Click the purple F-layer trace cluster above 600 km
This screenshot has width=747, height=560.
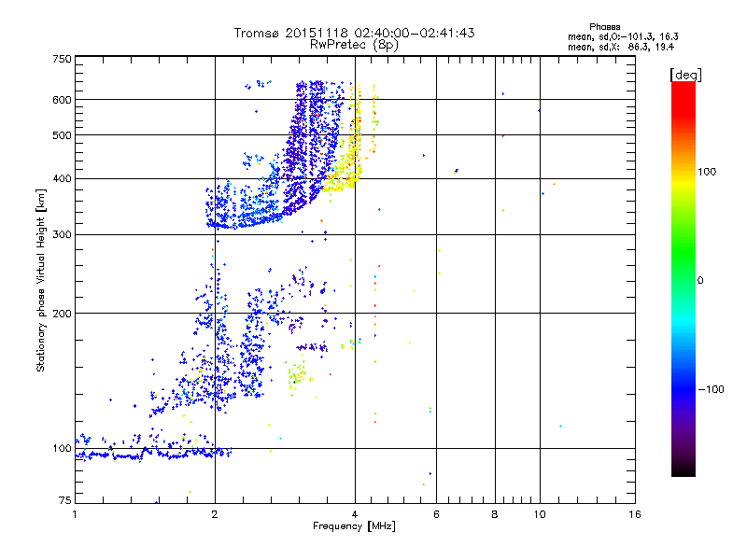pos(310,90)
